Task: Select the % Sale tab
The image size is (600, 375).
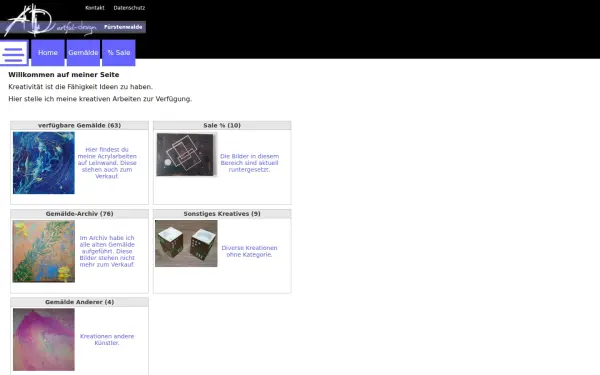Action: point(119,53)
